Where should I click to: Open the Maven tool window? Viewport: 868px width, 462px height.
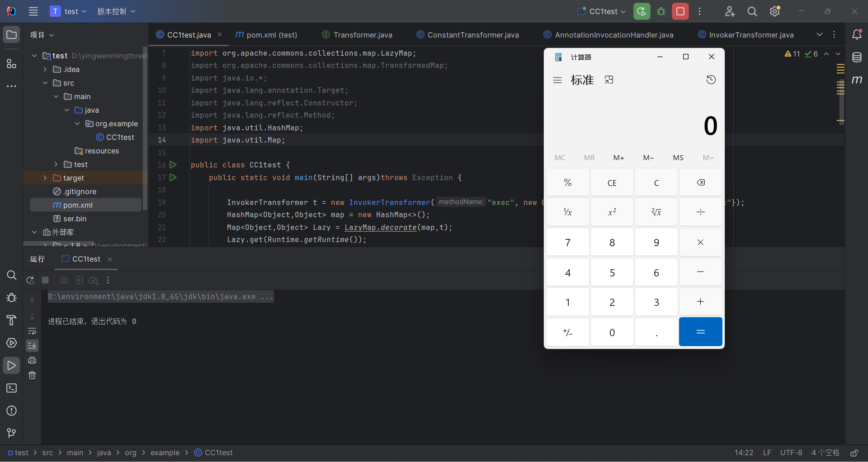pyautogui.click(x=857, y=80)
